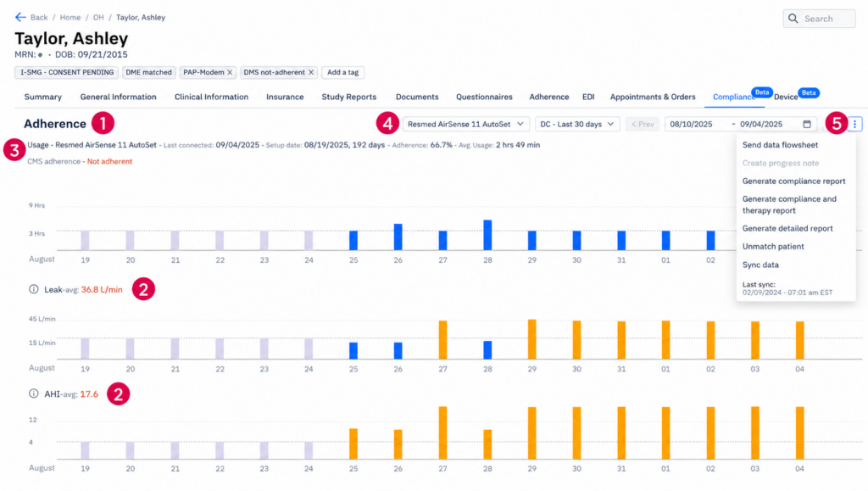This screenshot has height=491, width=868.
Task: Go to Home breadcrumb
Action: [70, 17]
